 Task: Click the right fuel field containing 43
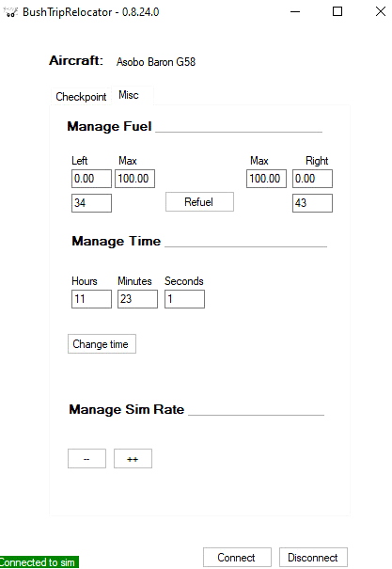pyautogui.click(x=313, y=203)
